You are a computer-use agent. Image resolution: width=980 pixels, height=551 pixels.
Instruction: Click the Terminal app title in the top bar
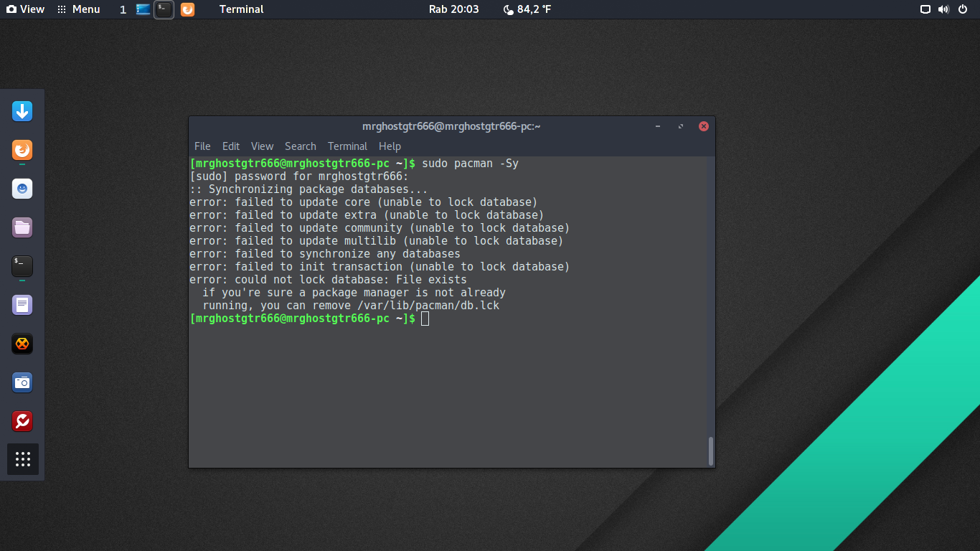(242, 9)
